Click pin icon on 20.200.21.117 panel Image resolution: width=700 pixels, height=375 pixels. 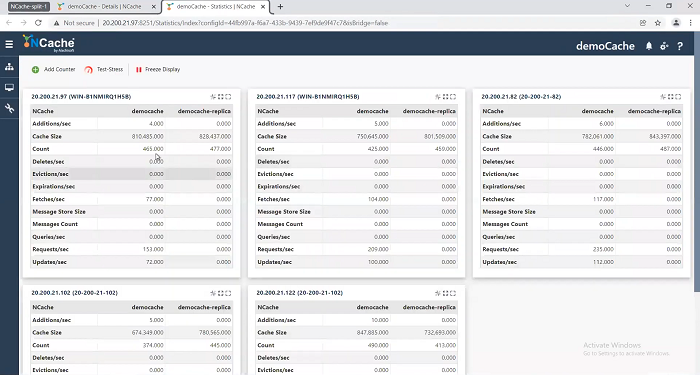pyautogui.click(x=438, y=97)
